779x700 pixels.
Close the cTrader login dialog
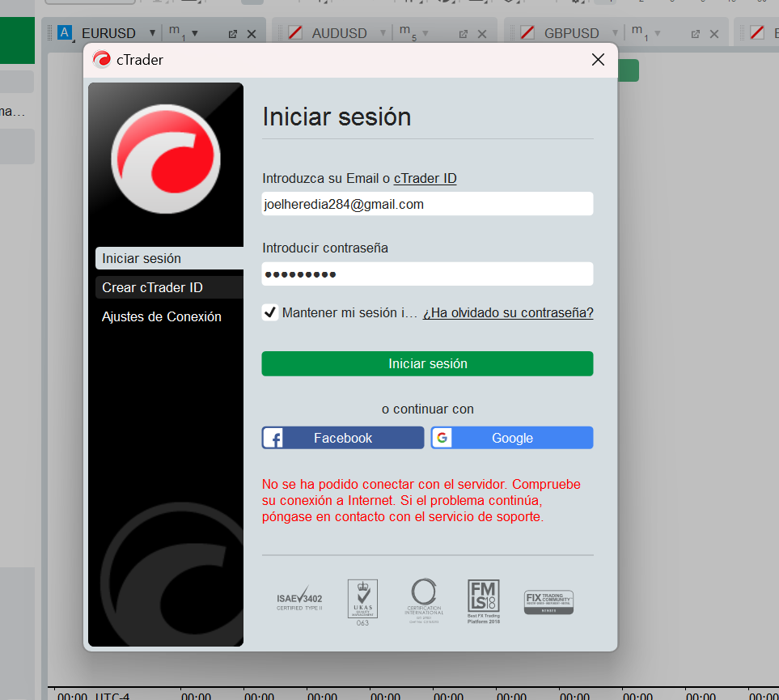pos(598,60)
